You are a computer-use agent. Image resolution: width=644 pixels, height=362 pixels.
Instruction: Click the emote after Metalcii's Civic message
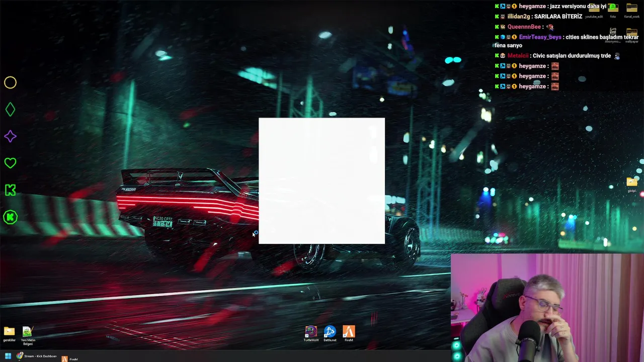click(617, 56)
